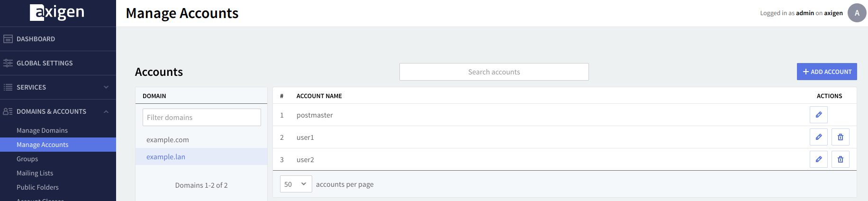Edit the postmaster account
Image resolution: width=868 pixels, height=201 pixels.
click(818, 115)
